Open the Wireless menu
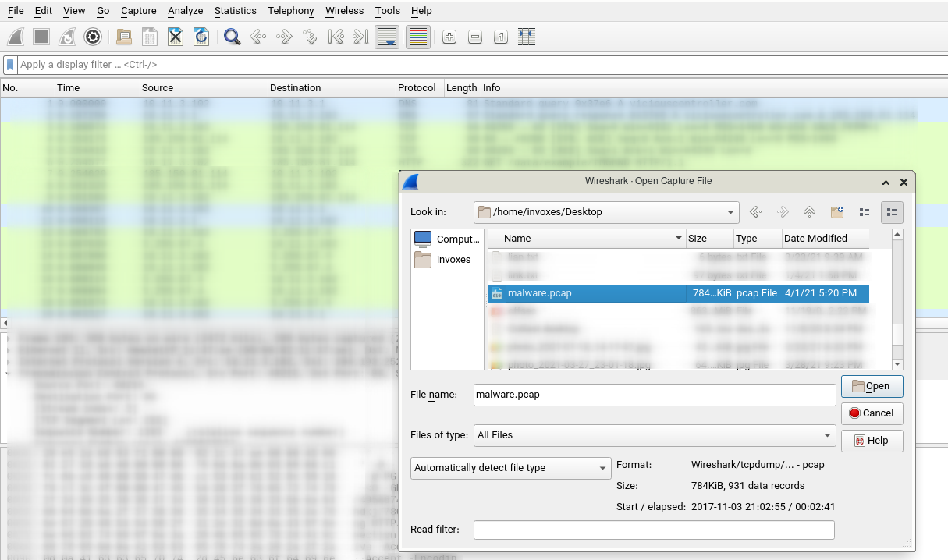 click(x=344, y=11)
